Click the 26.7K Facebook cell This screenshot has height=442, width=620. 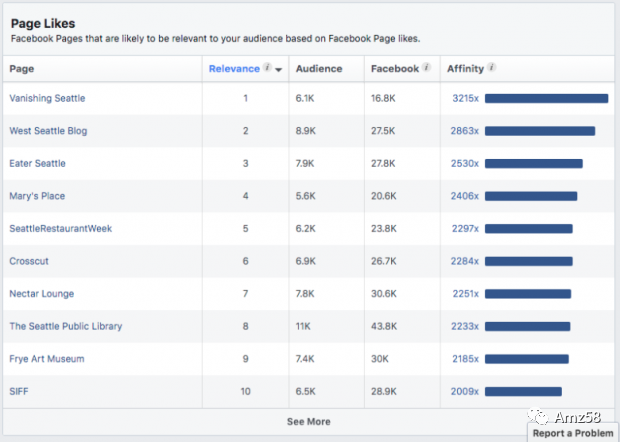(384, 261)
